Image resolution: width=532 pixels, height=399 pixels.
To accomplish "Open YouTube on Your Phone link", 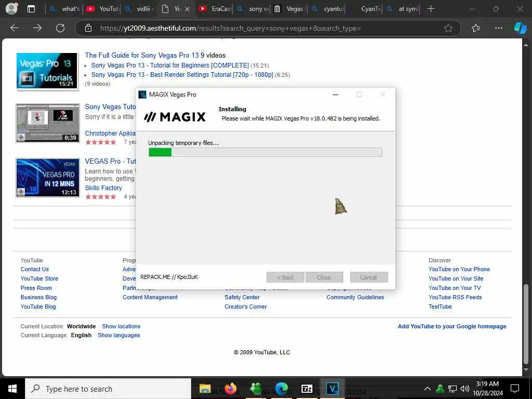I will pos(459,269).
